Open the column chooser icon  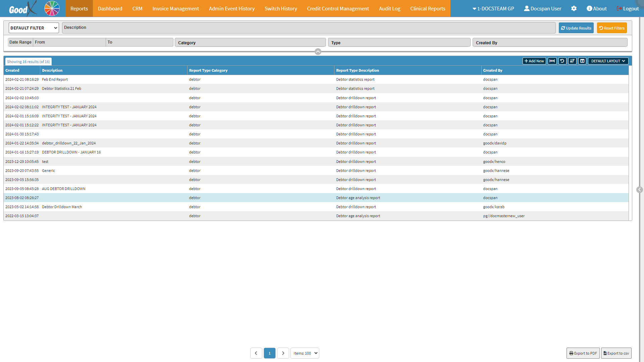tap(582, 61)
